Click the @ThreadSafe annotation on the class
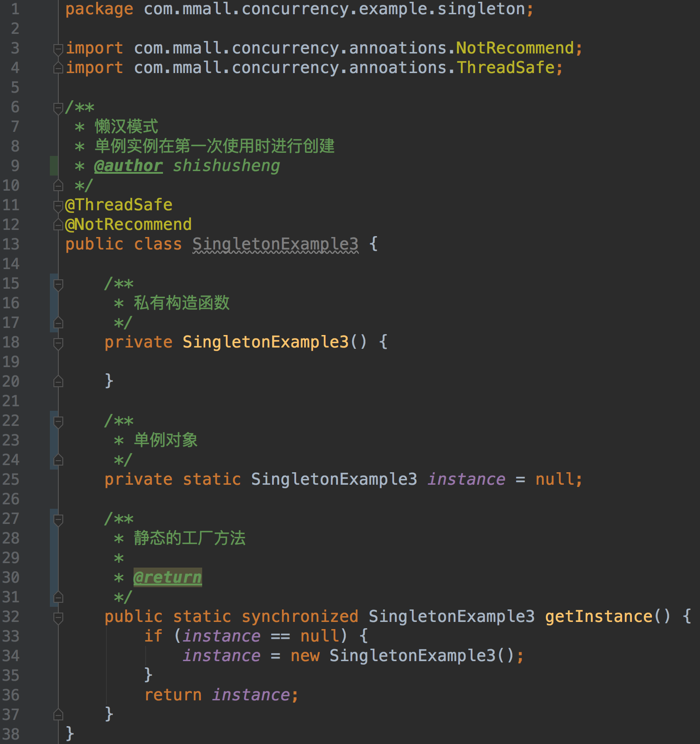This screenshot has height=744, width=700. point(118,205)
